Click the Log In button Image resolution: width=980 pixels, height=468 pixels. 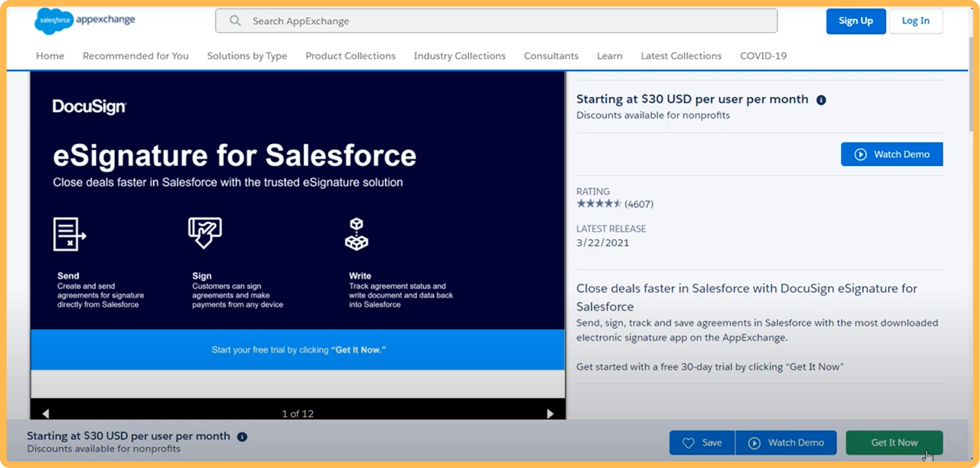click(915, 21)
